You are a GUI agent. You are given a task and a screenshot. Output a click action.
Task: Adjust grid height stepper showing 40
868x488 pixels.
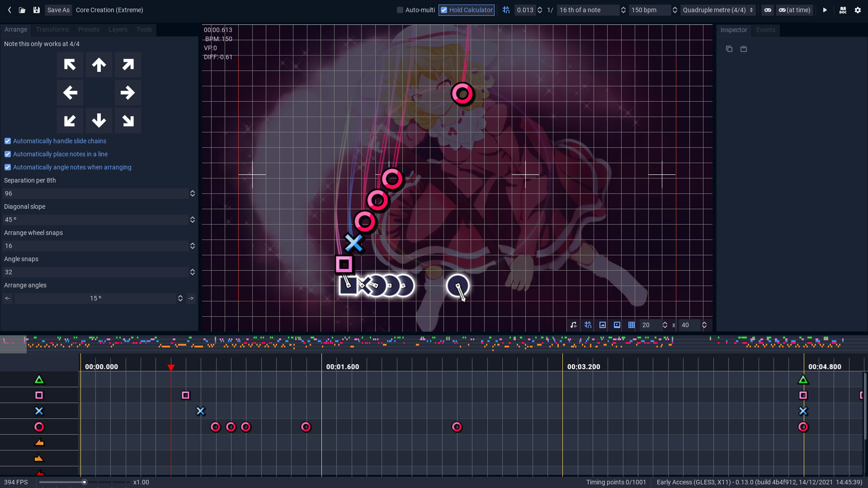coord(704,325)
